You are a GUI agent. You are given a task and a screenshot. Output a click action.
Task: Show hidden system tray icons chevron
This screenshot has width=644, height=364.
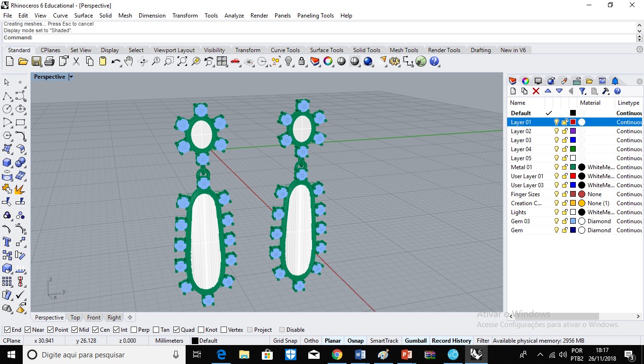point(540,355)
